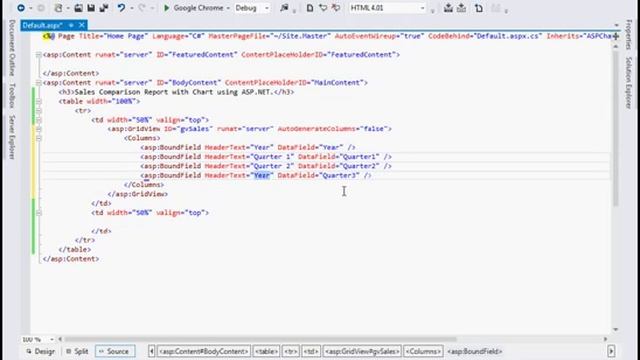
Task: Collapse the second td width=50% block
Action: click(38, 213)
